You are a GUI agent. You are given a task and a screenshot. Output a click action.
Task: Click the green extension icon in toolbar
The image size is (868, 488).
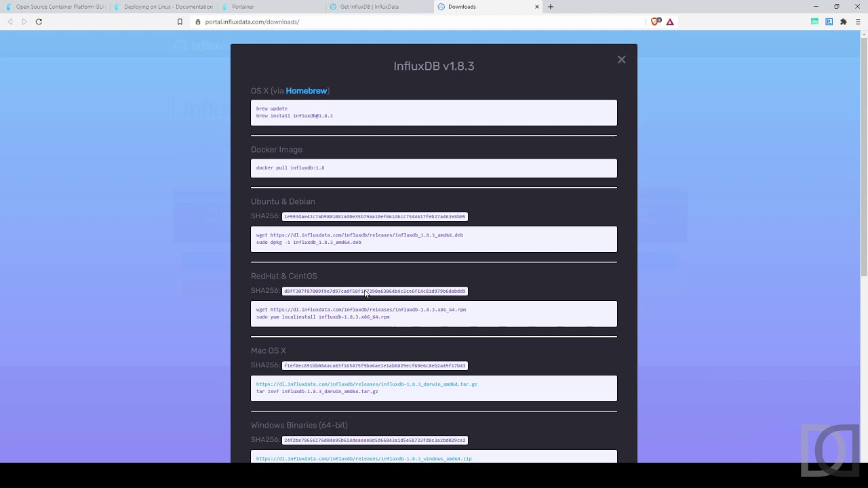(815, 22)
